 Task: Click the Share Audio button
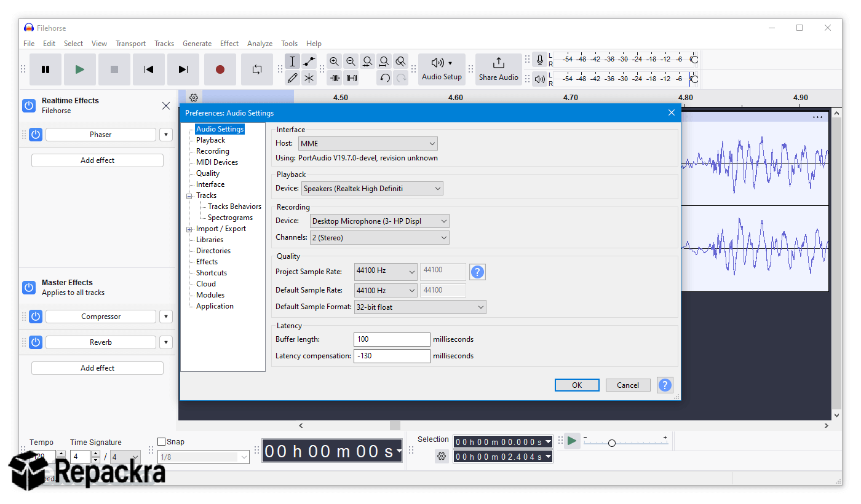[499, 69]
